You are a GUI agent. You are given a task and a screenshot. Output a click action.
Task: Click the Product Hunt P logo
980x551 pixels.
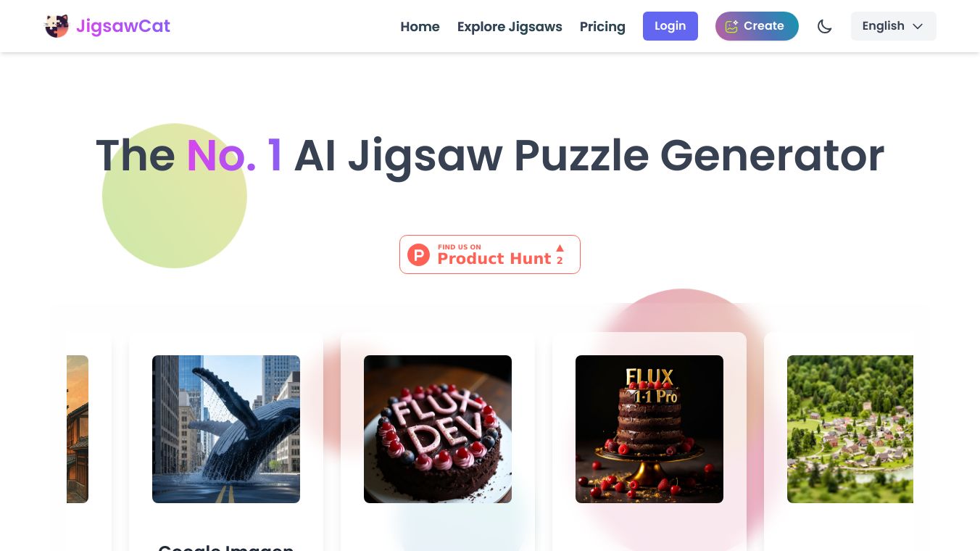[x=418, y=254]
